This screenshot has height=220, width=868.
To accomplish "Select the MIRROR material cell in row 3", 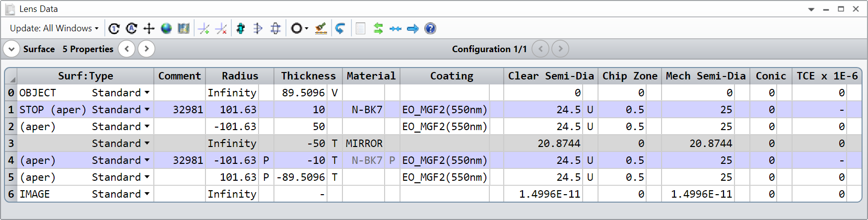I will pyautogui.click(x=364, y=144).
